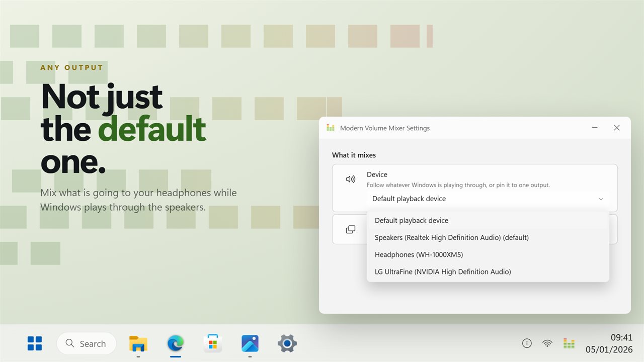Click the taskbar Search box
The height and width of the screenshot is (362, 644).
pos(87,343)
